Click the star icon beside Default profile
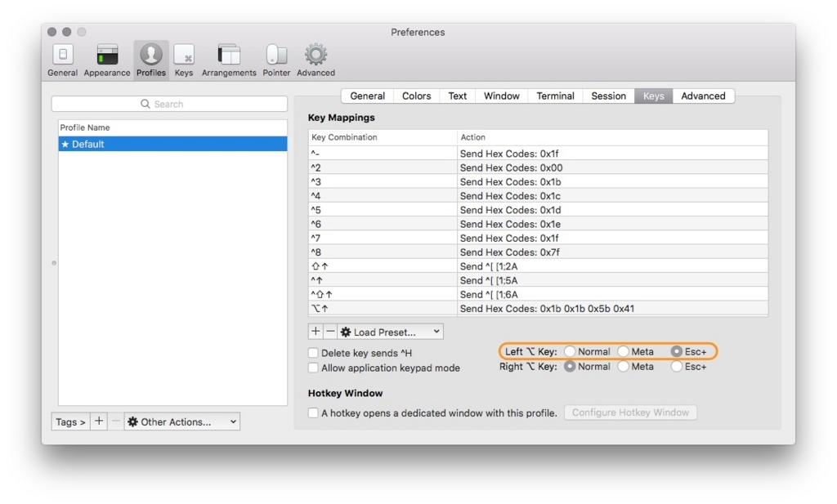837x504 pixels. [65, 144]
